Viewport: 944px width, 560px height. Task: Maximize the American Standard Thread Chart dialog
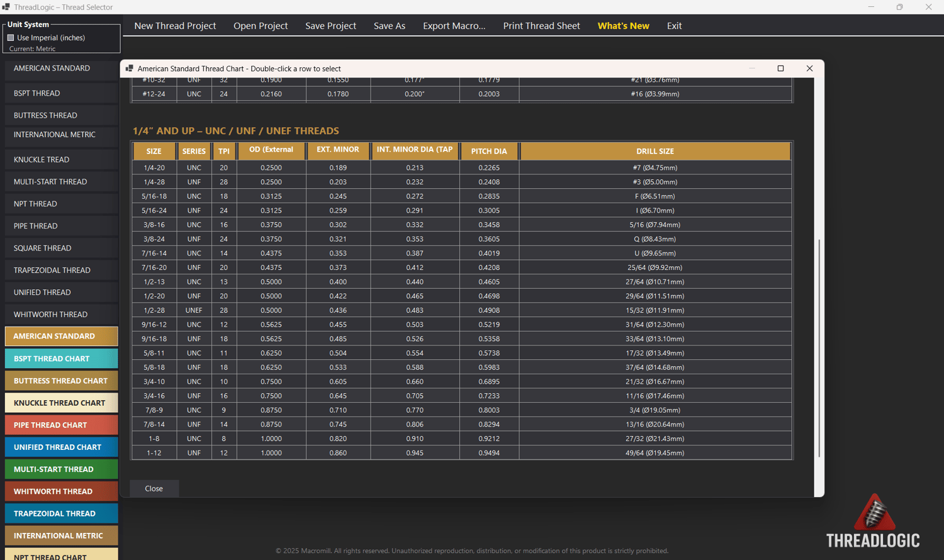[780, 69]
